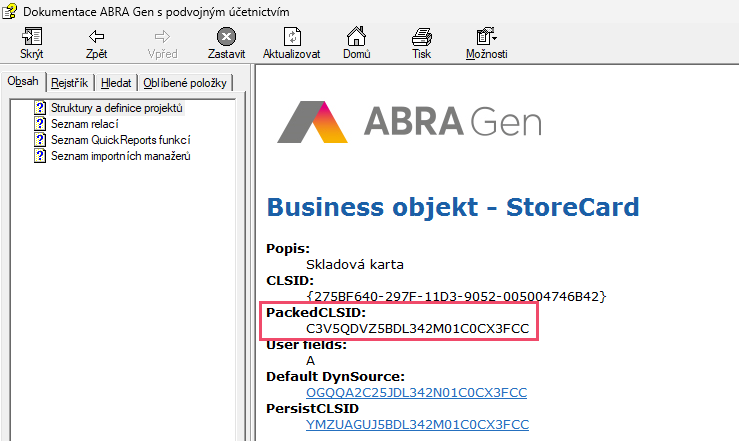The height and width of the screenshot is (441, 739).
Task: Click the PackedCLSID value text
Action: (x=417, y=328)
